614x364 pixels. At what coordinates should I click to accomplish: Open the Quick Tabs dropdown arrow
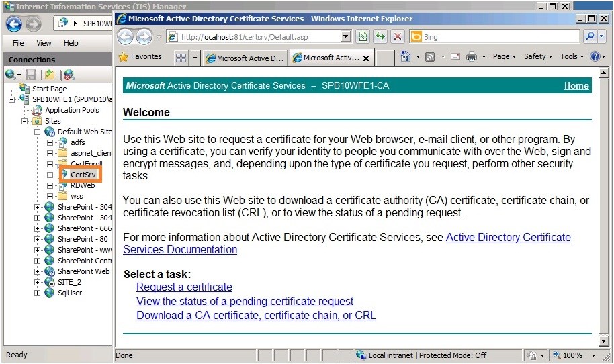[x=195, y=58]
